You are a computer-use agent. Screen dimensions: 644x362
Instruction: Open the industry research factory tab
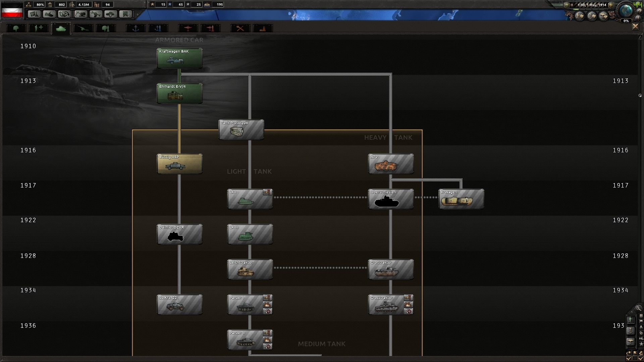coord(262,28)
